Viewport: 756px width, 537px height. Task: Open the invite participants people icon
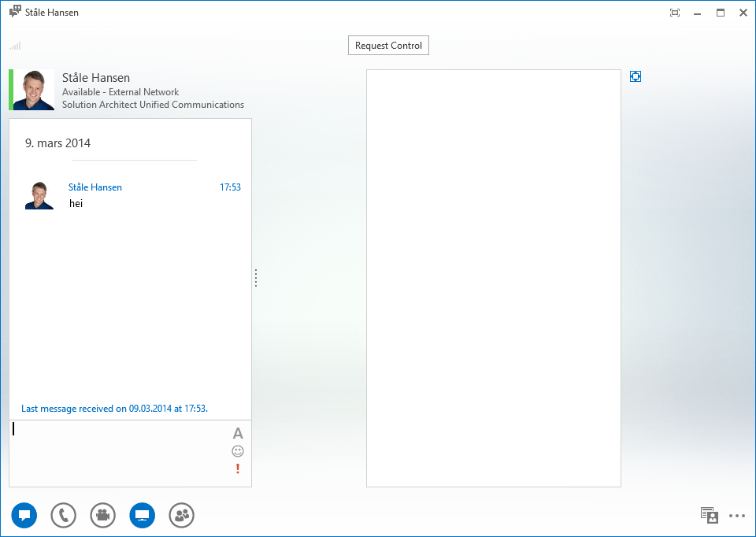pos(181,515)
